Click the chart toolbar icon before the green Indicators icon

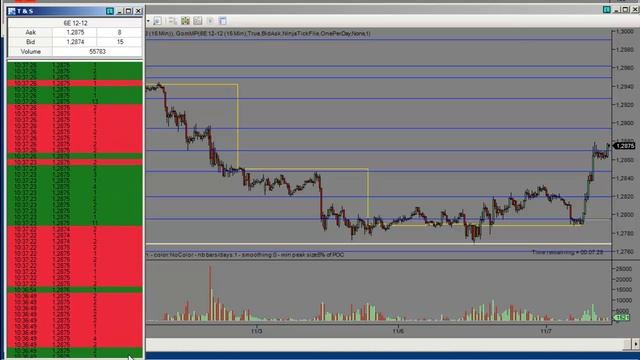(173, 21)
